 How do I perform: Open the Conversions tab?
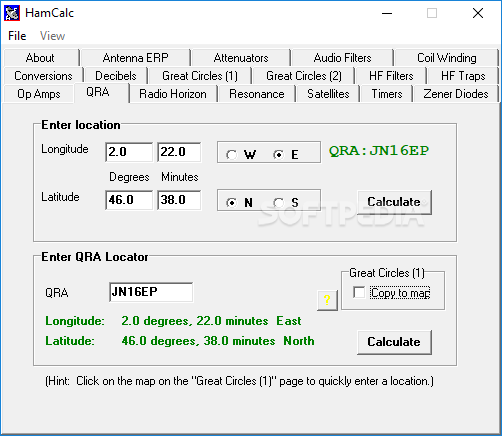43,76
